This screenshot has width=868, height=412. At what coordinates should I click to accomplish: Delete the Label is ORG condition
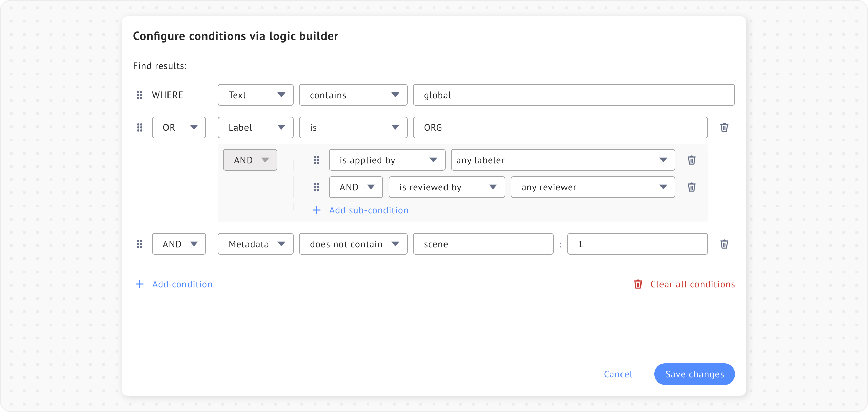[x=724, y=127]
